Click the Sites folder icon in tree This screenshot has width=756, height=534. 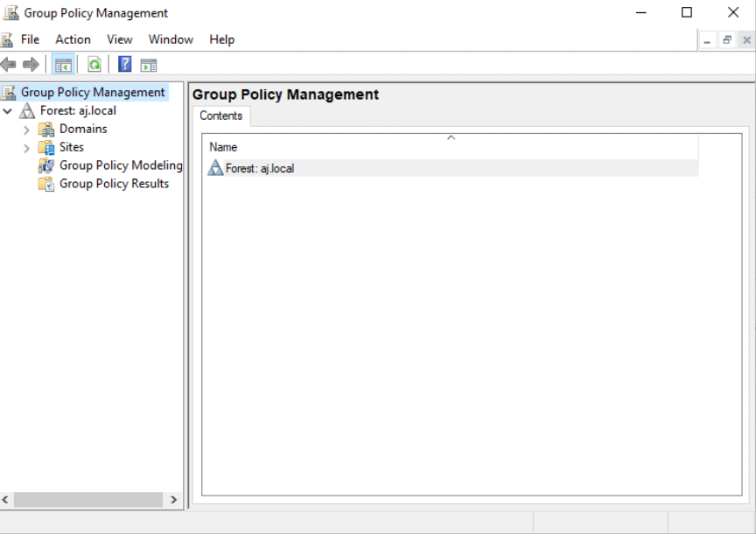tap(45, 147)
